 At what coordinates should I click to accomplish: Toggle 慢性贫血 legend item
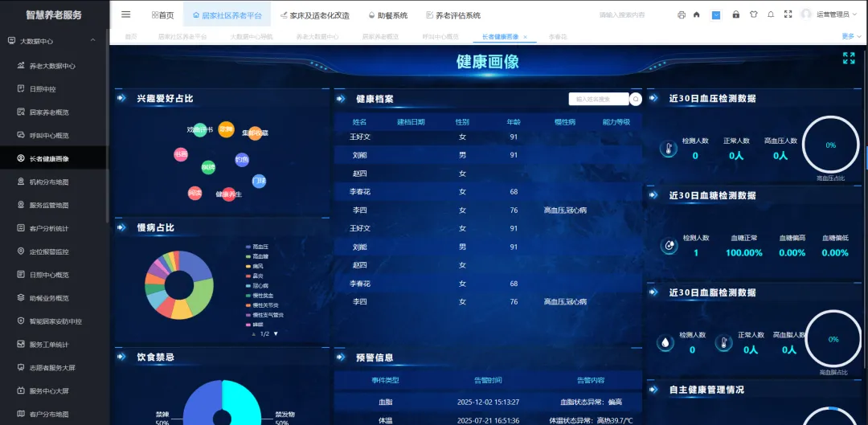click(x=259, y=296)
